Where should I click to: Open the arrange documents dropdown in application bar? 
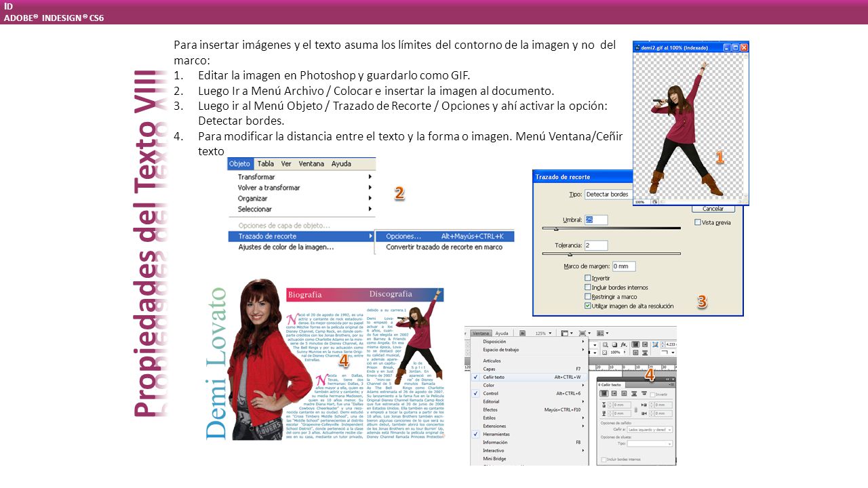[x=602, y=333]
